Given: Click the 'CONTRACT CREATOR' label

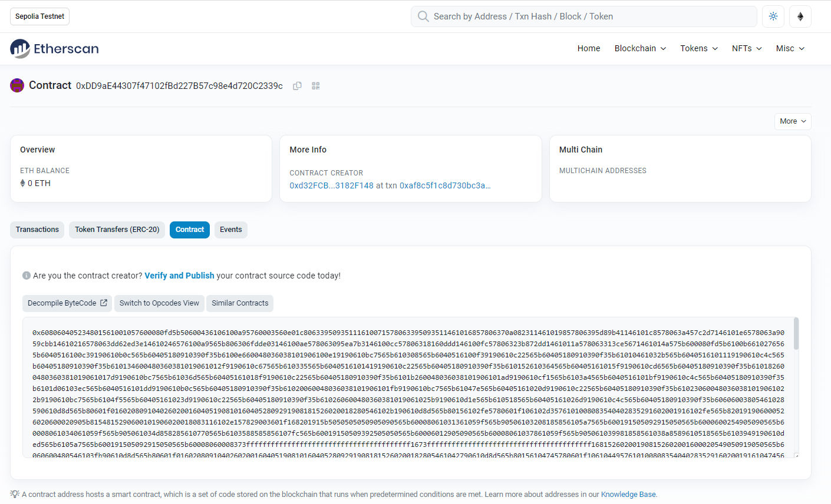Looking at the screenshot, I should pos(327,173).
